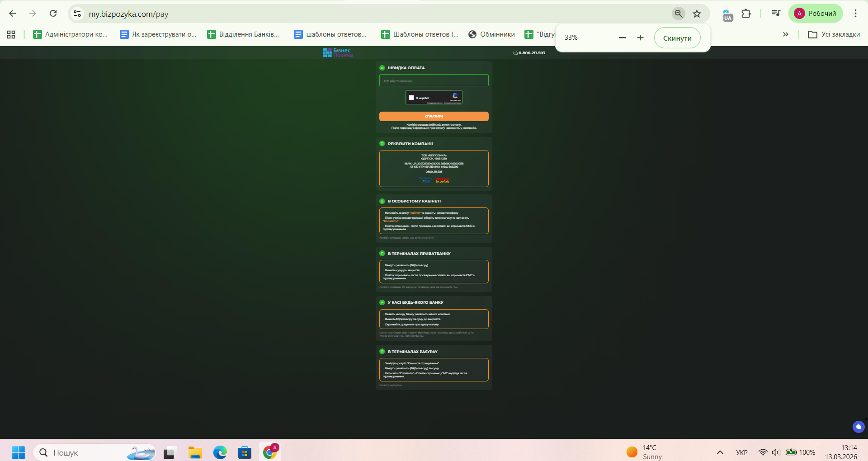Click the address bar URL my.bizpozyka.com/pay

pyautogui.click(x=128, y=14)
